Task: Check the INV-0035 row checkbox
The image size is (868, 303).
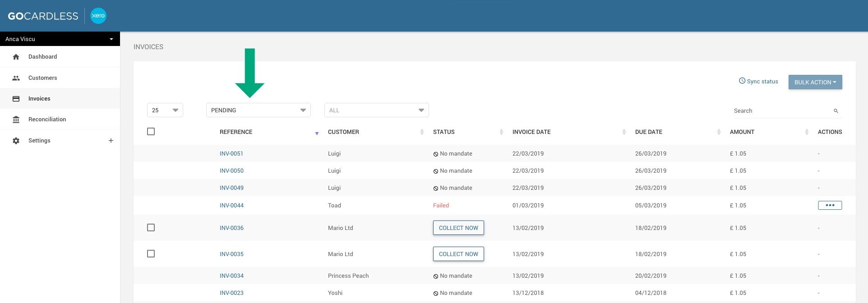Action: 151,254
